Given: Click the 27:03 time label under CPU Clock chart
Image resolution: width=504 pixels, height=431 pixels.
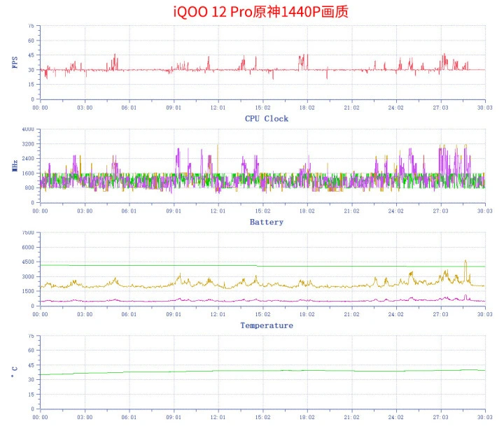Looking at the screenshot, I should pyautogui.click(x=440, y=211).
